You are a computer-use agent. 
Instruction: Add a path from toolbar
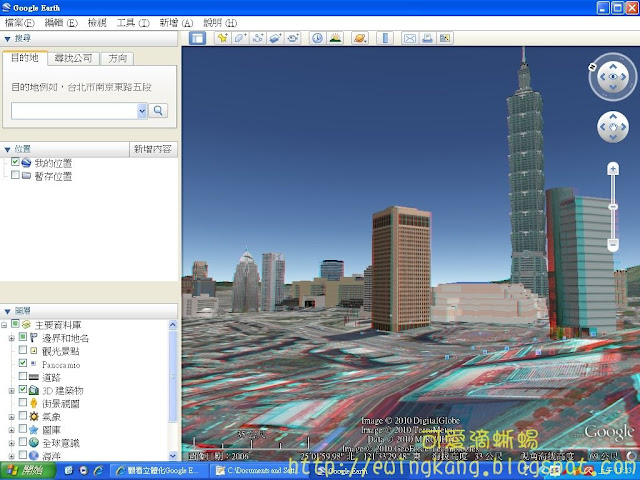[258, 38]
